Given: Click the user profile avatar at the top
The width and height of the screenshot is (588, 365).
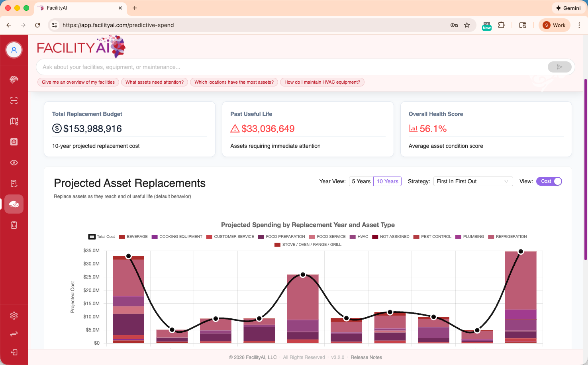Looking at the screenshot, I should pyautogui.click(x=14, y=50).
